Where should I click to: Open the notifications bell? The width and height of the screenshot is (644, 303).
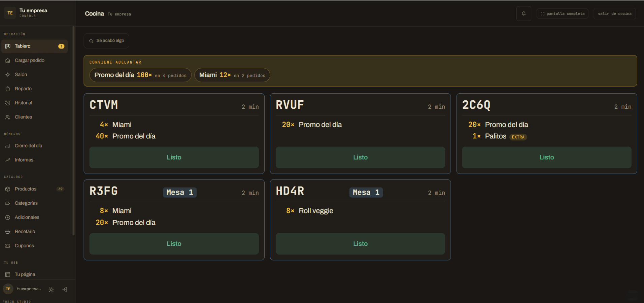click(523, 13)
